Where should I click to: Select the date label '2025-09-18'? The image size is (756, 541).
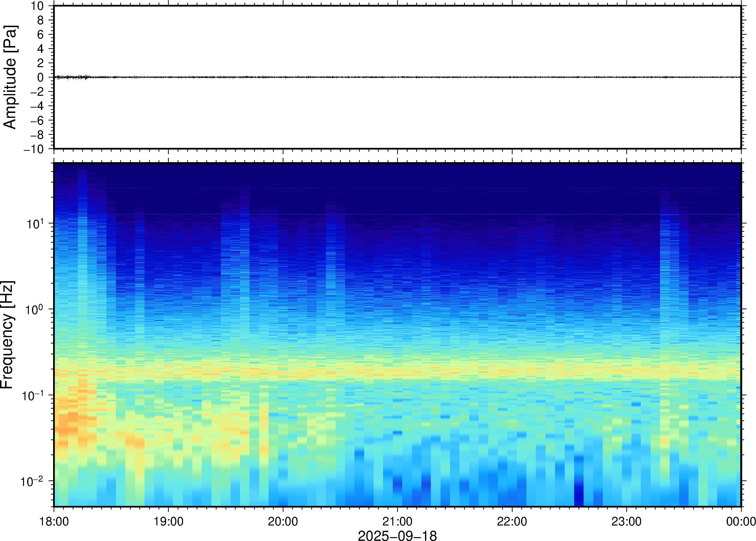coord(397,536)
